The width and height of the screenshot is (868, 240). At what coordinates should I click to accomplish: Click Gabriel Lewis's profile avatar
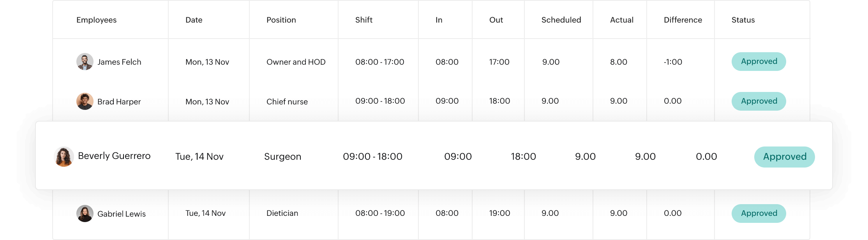tap(85, 214)
